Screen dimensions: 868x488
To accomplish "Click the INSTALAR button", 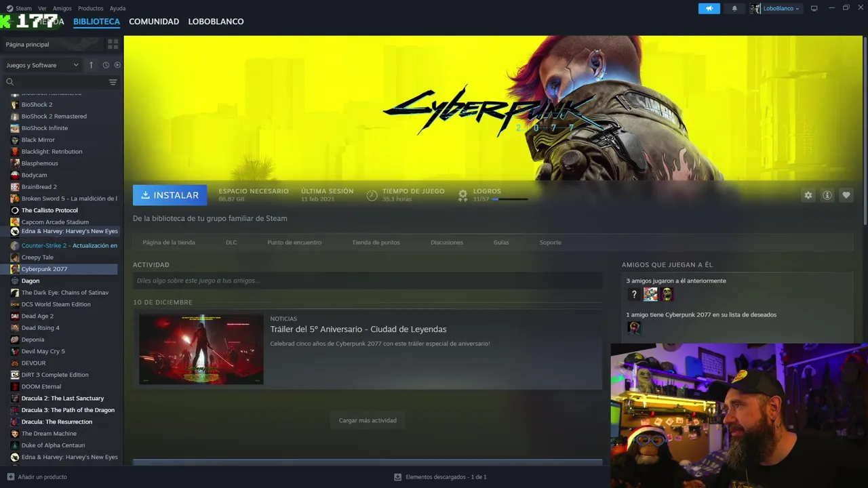I will pos(170,195).
